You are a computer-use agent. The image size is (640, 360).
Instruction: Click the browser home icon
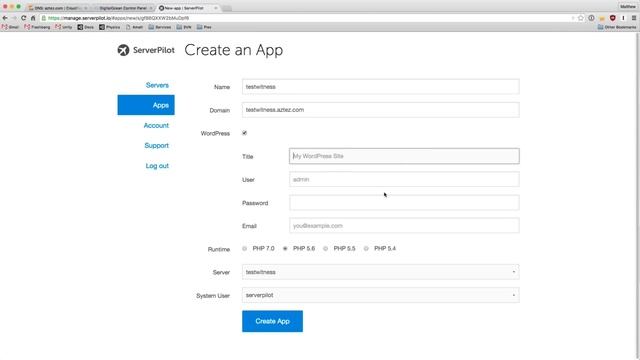(x=33, y=18)
